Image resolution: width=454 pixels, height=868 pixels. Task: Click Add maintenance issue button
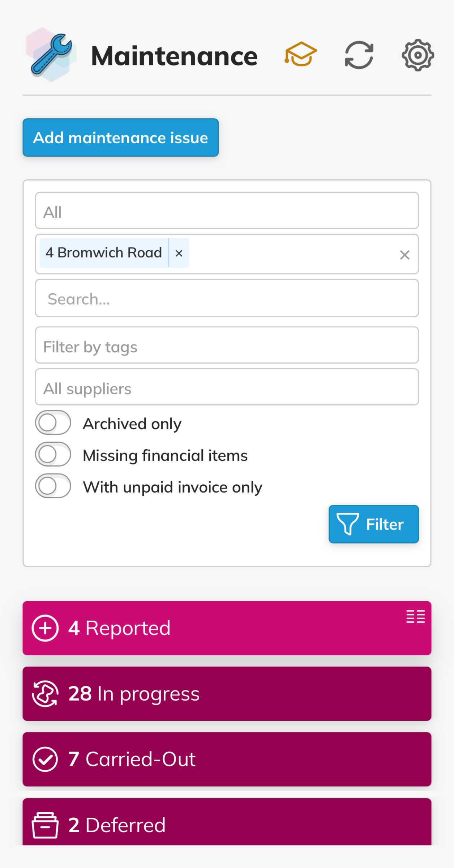tap(121, 137)
